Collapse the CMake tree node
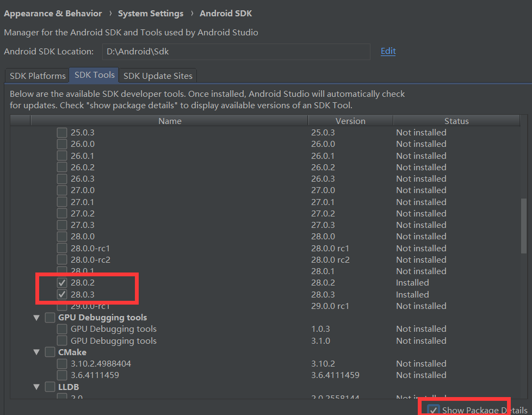Screen dimensions: 532x415 (36, 352)
